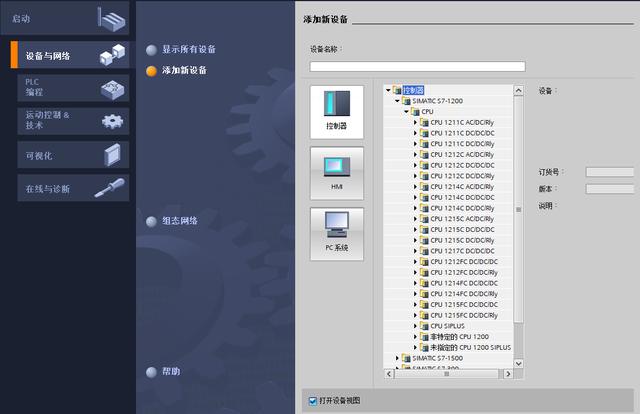Click the 版本 field
Image resolution: width=640 pixels, height=414 pixels.
click(610, 189)
